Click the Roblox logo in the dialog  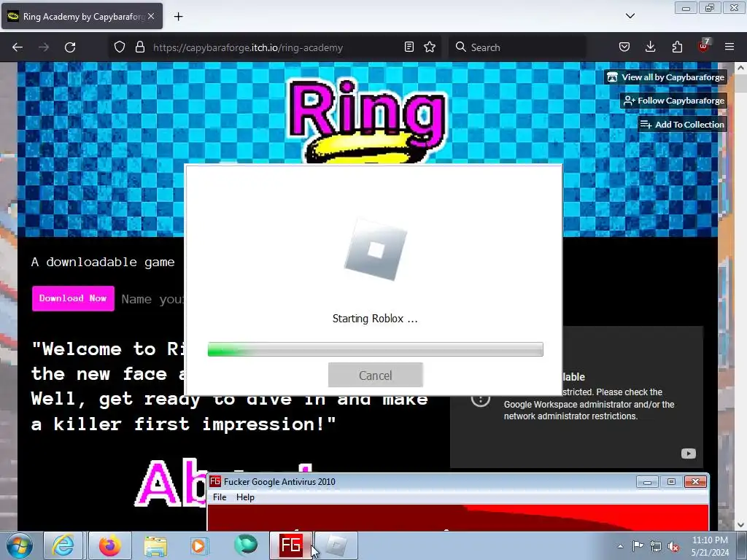click(x=376, y=250)
